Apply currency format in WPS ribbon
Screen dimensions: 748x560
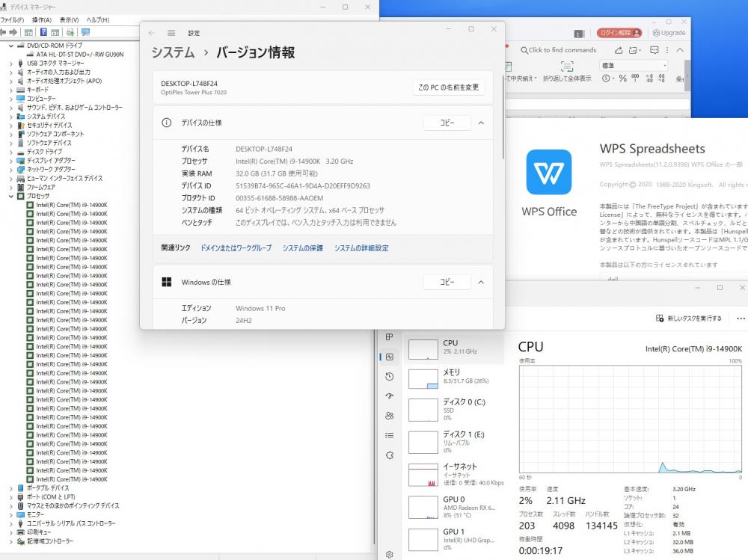[x=607, y=79]
